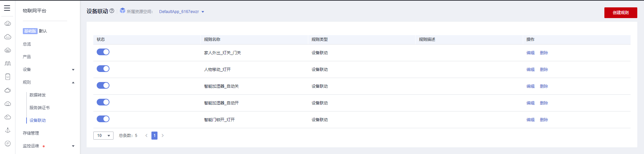Viewport: 644px width, 154px height.
Task: Click the sailboat-shaped icon in left rail
Action: [x=8, y=130]
